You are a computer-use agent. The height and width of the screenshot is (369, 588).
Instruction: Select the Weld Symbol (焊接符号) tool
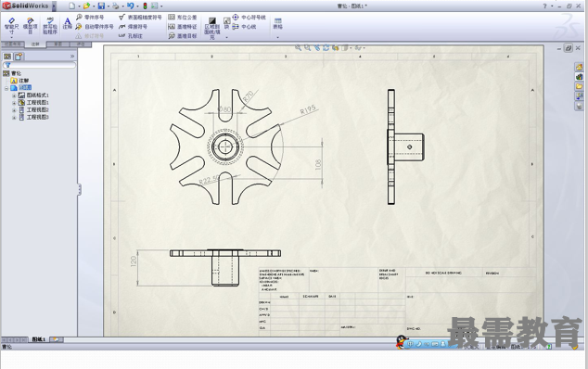133,27
